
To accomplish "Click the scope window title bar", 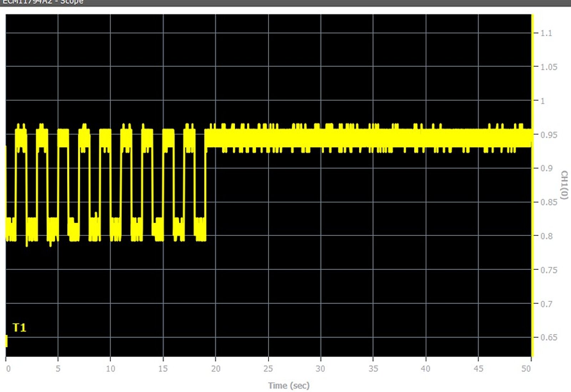I will [x=285, y=2].
